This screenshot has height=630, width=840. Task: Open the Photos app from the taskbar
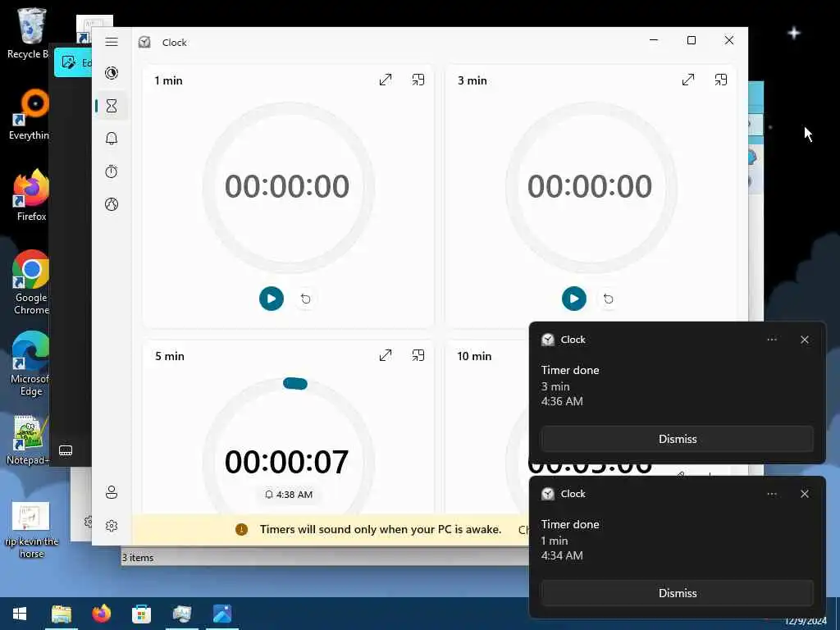(221, 614)
